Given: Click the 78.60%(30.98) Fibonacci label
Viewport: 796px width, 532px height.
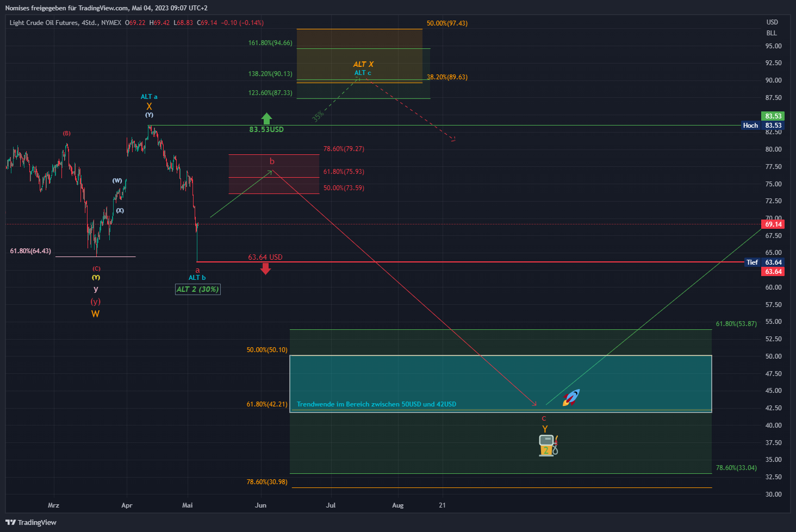Looking at the screenshot, I should tap(267, 482).
